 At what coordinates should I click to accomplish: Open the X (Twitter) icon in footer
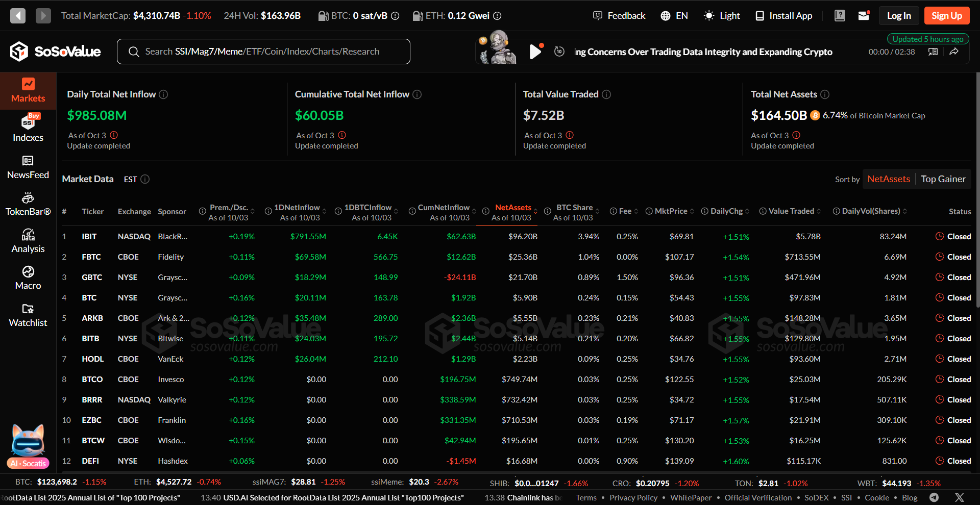[x=960, y=498]
